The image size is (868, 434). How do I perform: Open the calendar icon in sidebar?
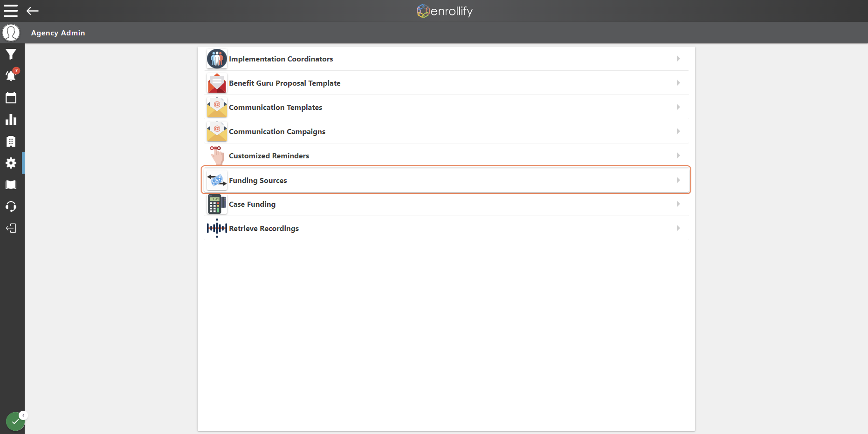pos(11,98)
